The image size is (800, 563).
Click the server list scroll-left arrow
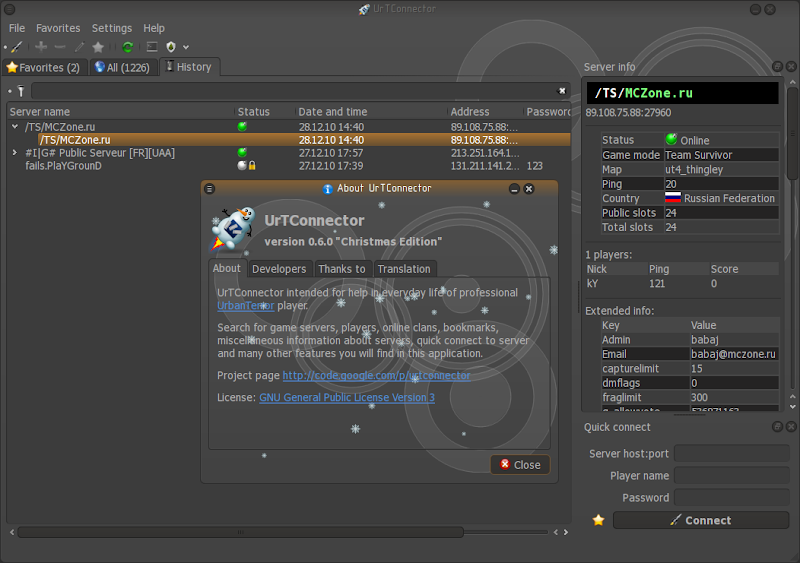pyautogui.click(x=12, y=532)
